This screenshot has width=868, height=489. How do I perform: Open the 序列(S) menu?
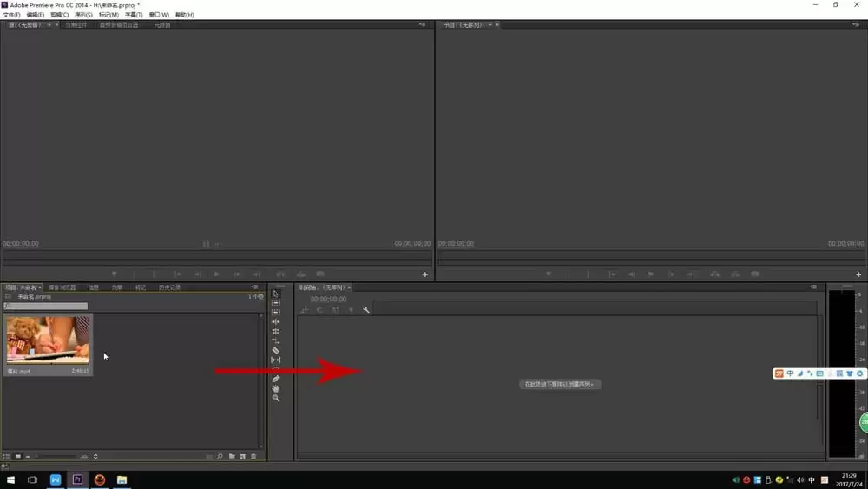83,15
